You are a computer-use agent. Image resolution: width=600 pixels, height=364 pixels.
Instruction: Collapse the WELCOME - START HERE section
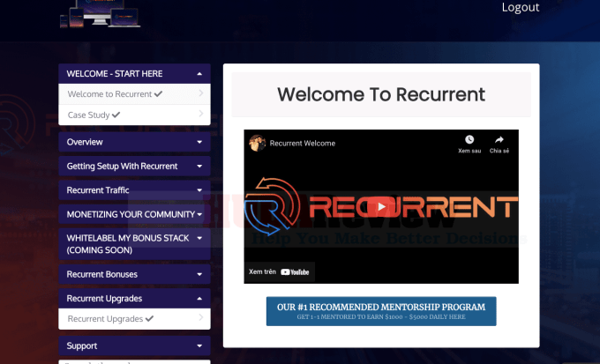[x=134, y=73]
